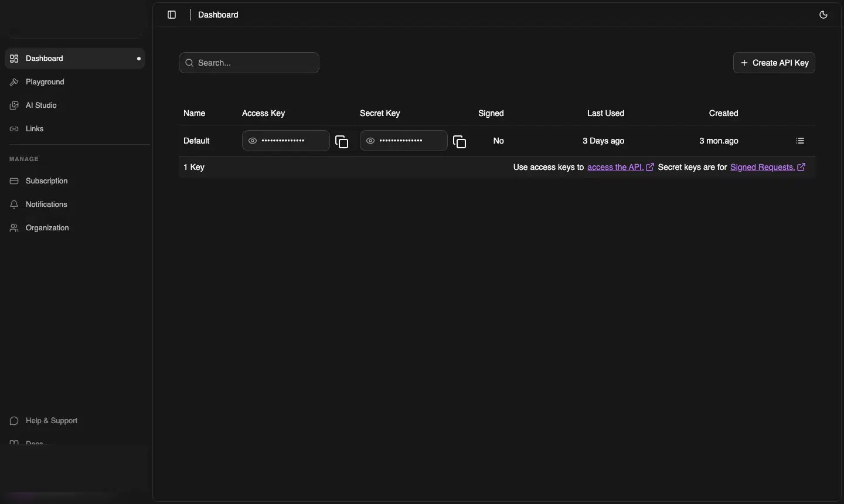The height and width of the screenshot is (504, 844).
Task: Open Dashboard in the sidebar
Action: tap(75, 59)
